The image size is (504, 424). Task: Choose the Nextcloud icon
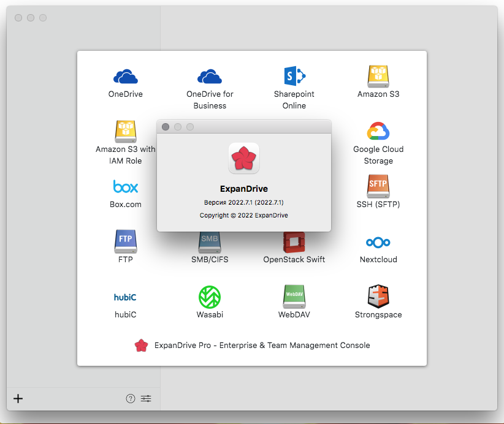tap(378, 241)
